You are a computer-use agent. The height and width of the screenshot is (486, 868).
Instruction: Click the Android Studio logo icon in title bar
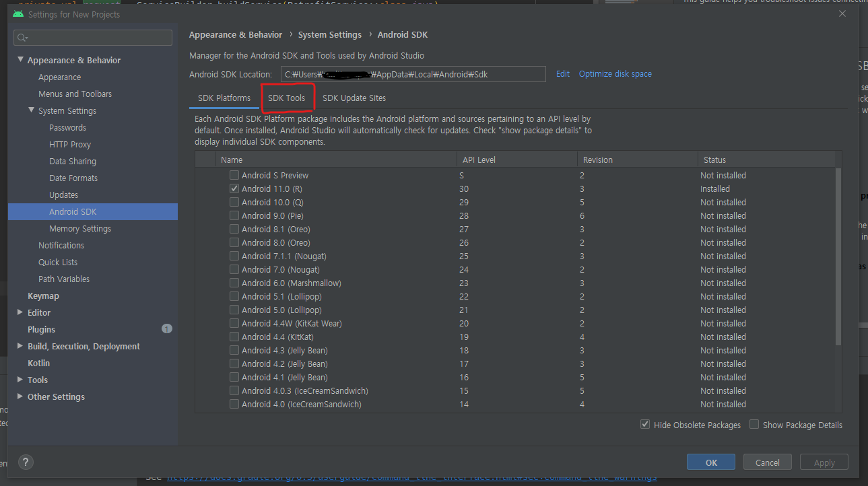(x=18, y=13)
